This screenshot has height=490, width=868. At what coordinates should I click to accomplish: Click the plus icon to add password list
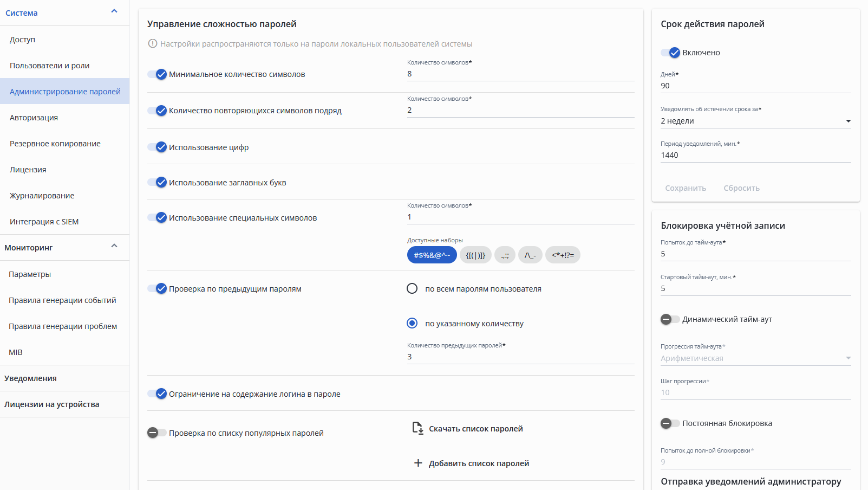click(x=417, y=463)
